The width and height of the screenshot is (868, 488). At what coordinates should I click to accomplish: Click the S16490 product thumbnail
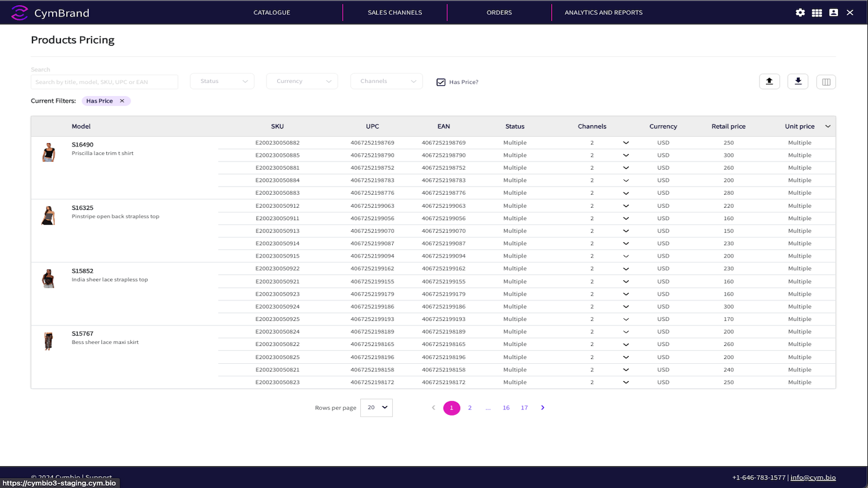click(x=49, y=152)
